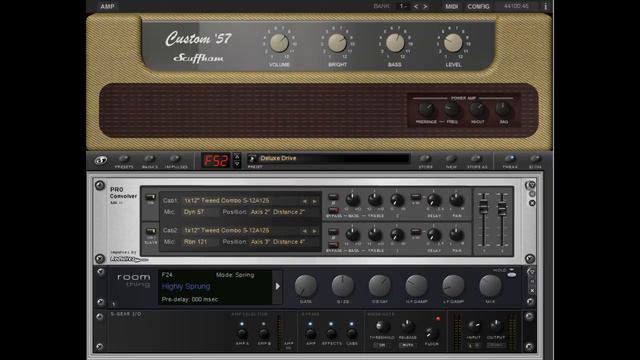The height and width of the screenshot is (360, 640).
Task: Click the STORE preset button
Action: tap(425, 159)
